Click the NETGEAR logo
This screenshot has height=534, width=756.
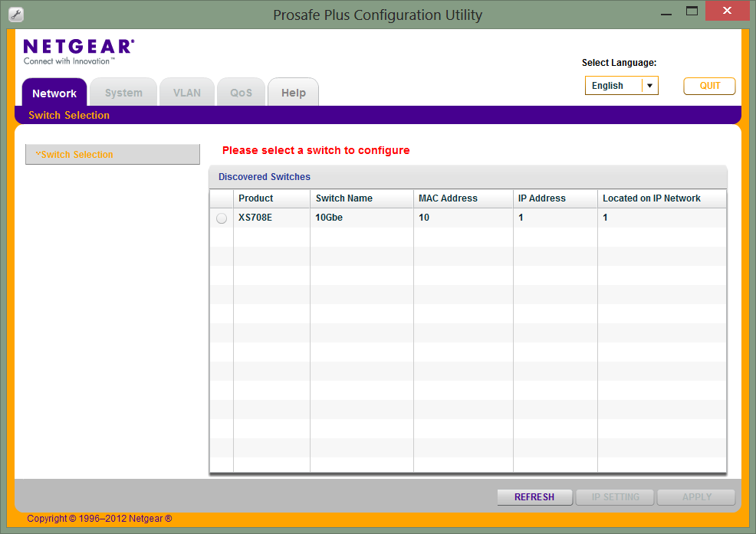coord(79,51)
